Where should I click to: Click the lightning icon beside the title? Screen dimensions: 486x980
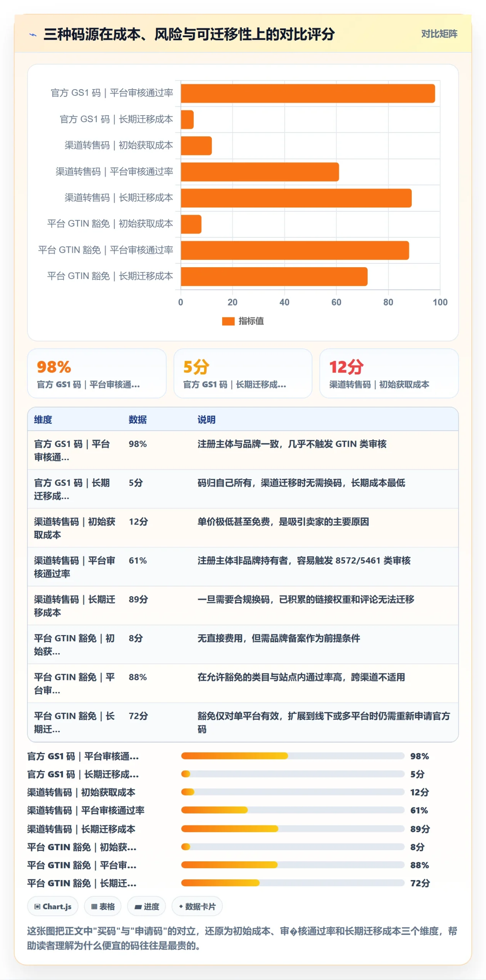[33, 35]
